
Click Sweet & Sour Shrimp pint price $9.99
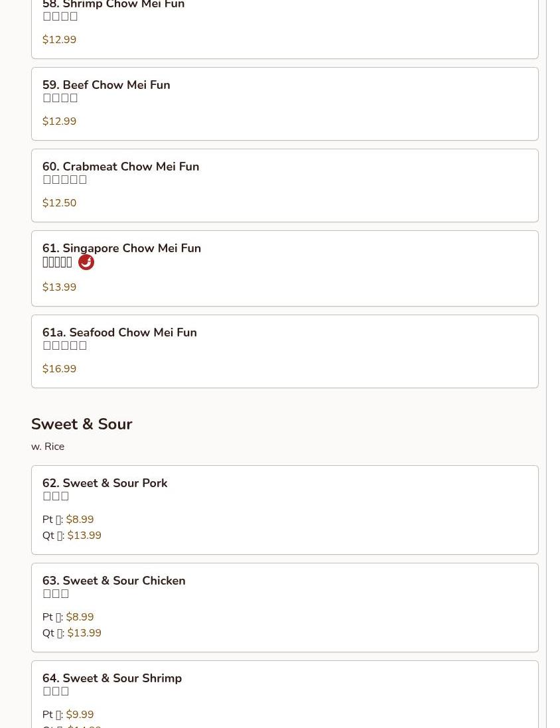pos(80,715)
